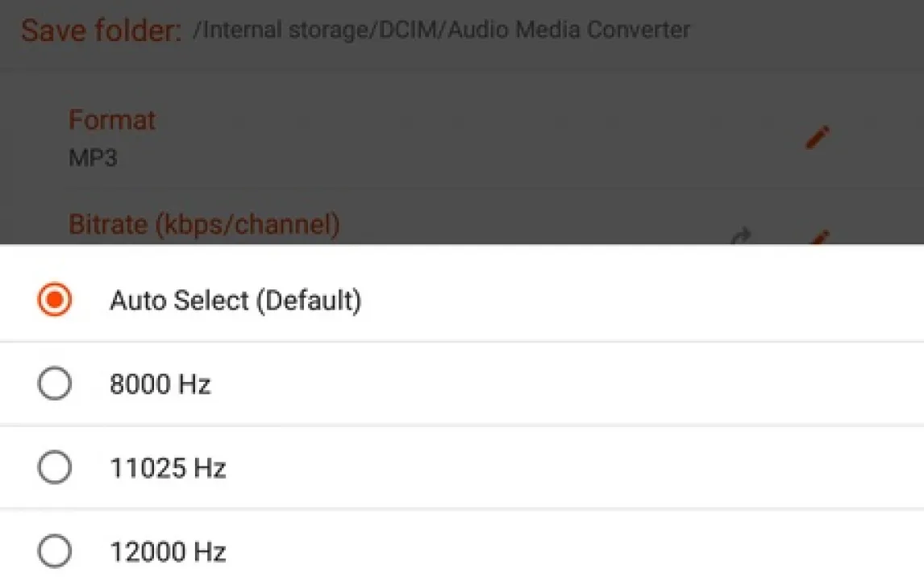The image size is (924, 577).
Task: Select the Auto Select (Default) radio button
Action: (55, 301)
